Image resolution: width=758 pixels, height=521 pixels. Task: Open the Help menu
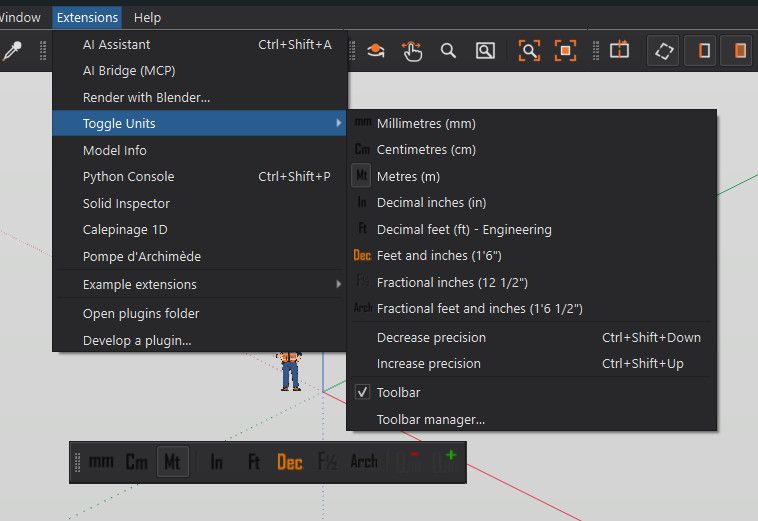tap(147, 17)
